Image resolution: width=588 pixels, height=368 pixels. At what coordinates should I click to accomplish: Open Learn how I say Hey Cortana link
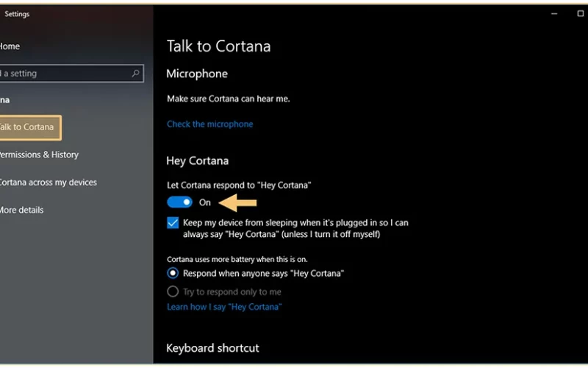click(x=224, y=307)
